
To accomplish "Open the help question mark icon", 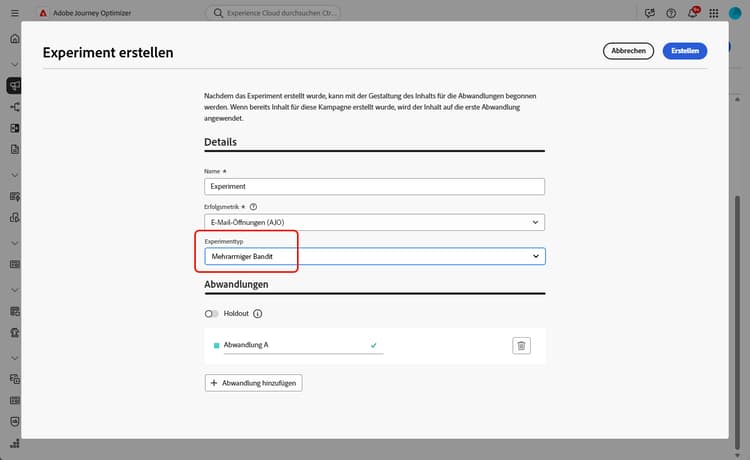I will [x=670, y=13].
